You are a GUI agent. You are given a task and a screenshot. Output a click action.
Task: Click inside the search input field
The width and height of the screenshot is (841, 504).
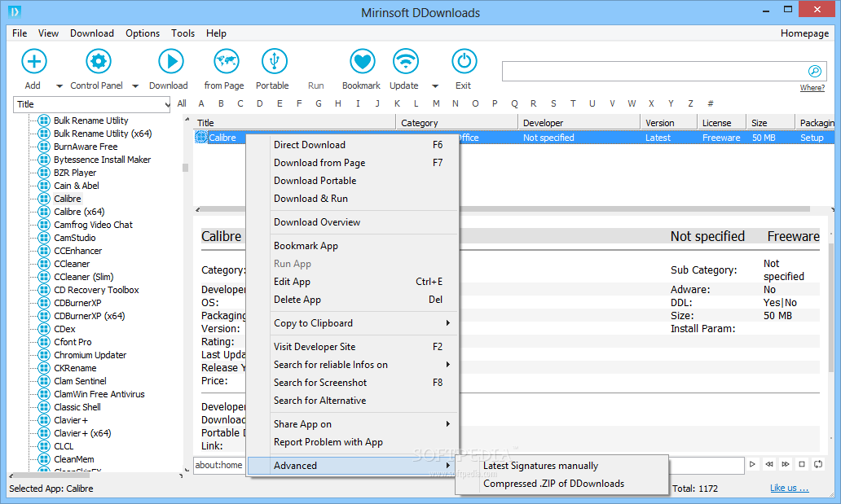[654, 72]
